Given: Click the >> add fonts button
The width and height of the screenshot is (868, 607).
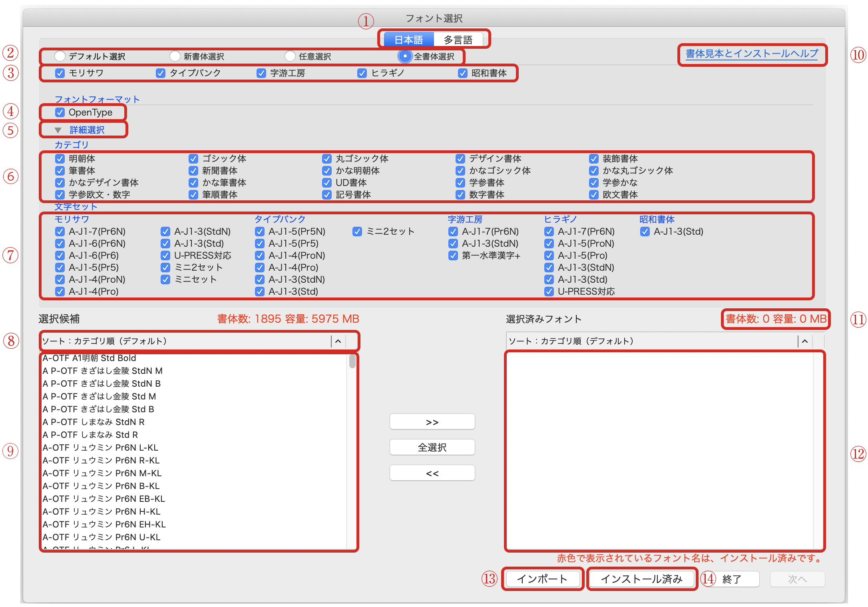Looking at the screenshot, I should pyautogui.click(x=432, y=422).
